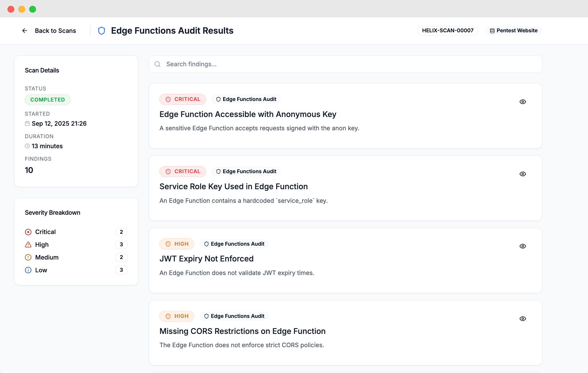
Task: Click the Back to Scans link
Action: (55, 31)
